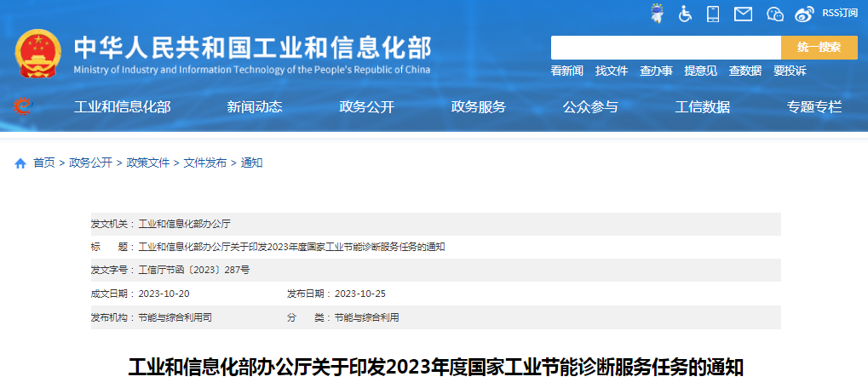The image size is (868, 388).
Task: Open the WeChat icon
Action: click(773, 14)
